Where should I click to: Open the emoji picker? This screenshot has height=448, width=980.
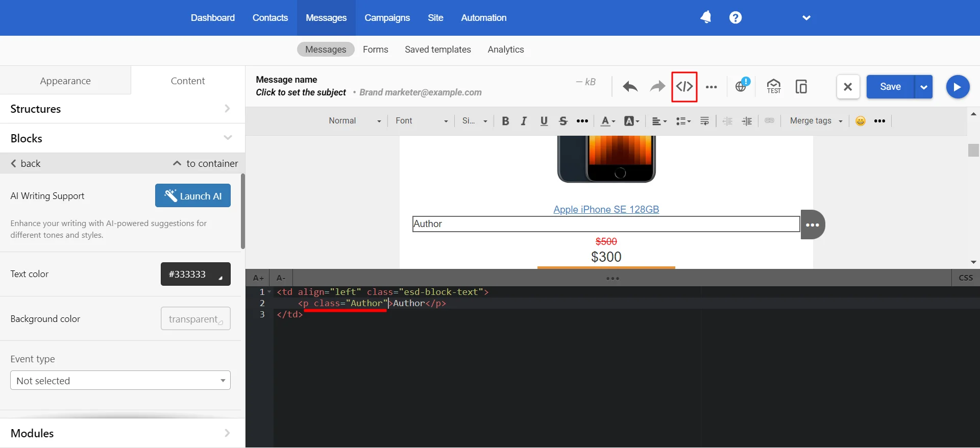pyautogui.click(x=861, y=121)
